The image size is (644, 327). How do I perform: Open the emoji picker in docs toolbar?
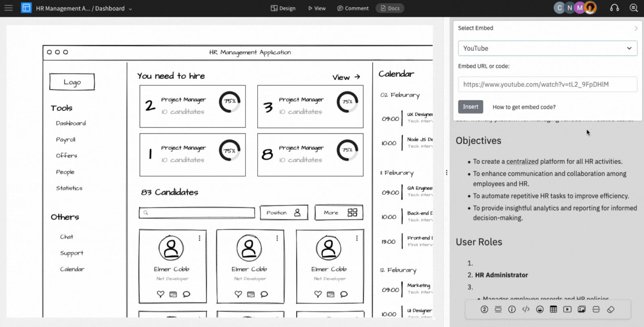[540, 309]
